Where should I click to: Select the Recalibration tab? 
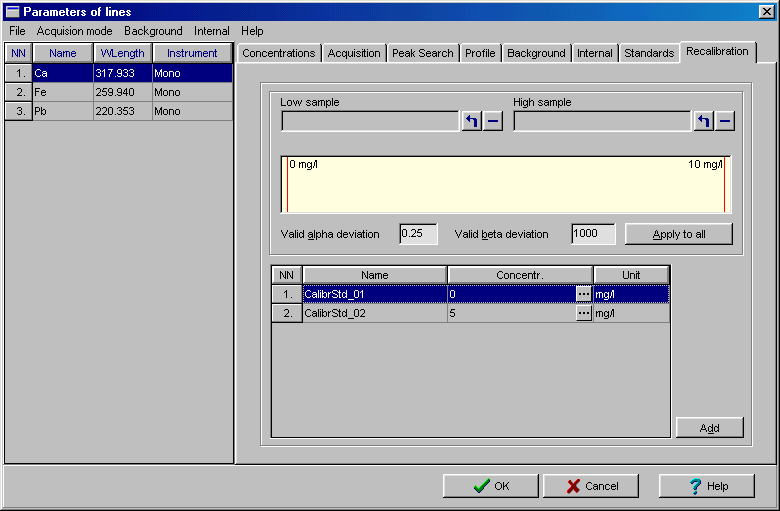717,51
